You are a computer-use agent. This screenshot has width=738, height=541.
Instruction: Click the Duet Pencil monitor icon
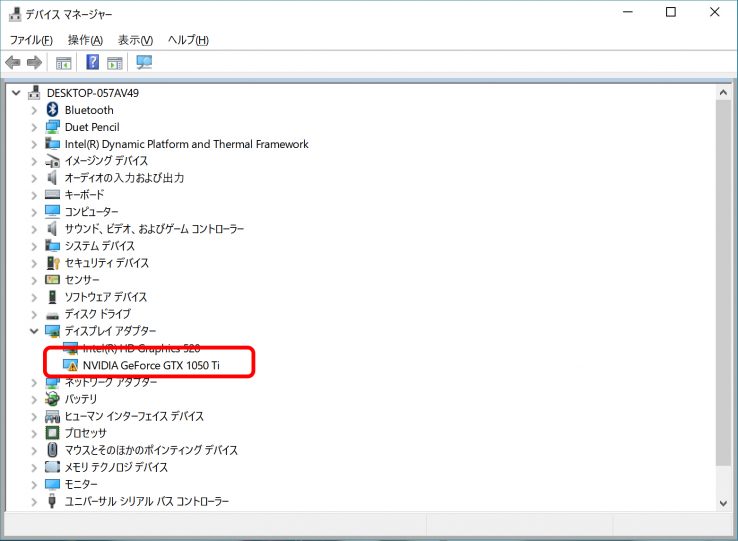tap(52, 127)
